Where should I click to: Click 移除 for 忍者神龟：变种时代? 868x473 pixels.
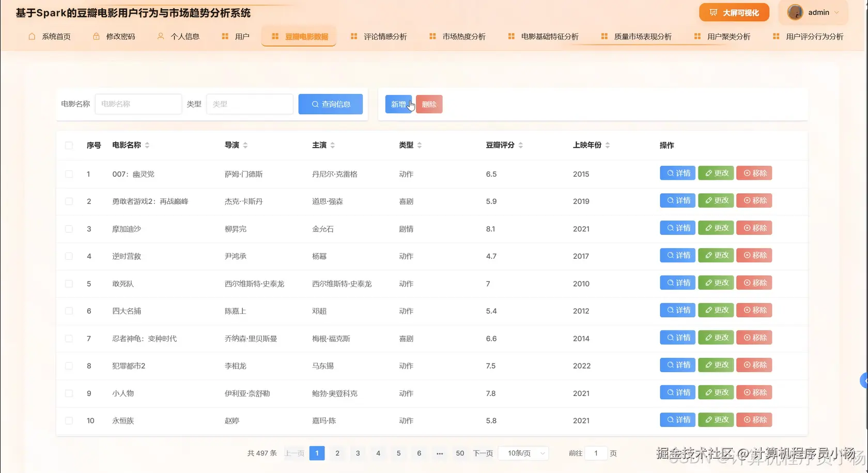[754, 337]
